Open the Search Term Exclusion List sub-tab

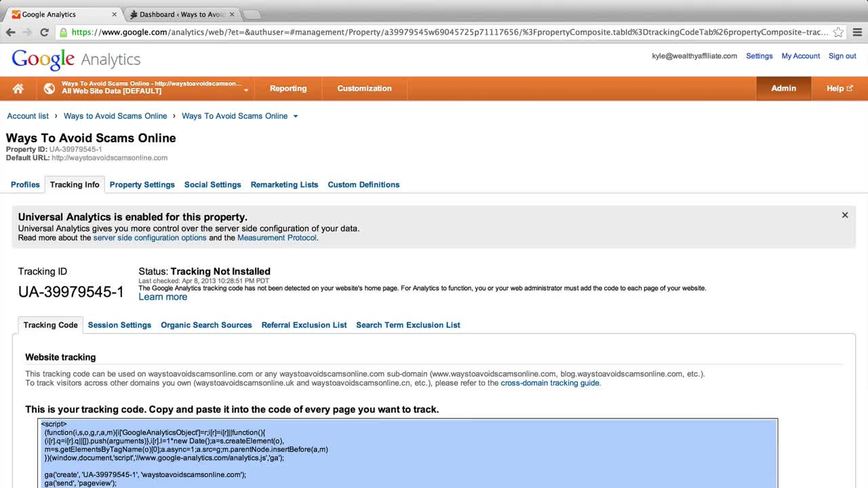click(408, 325)
